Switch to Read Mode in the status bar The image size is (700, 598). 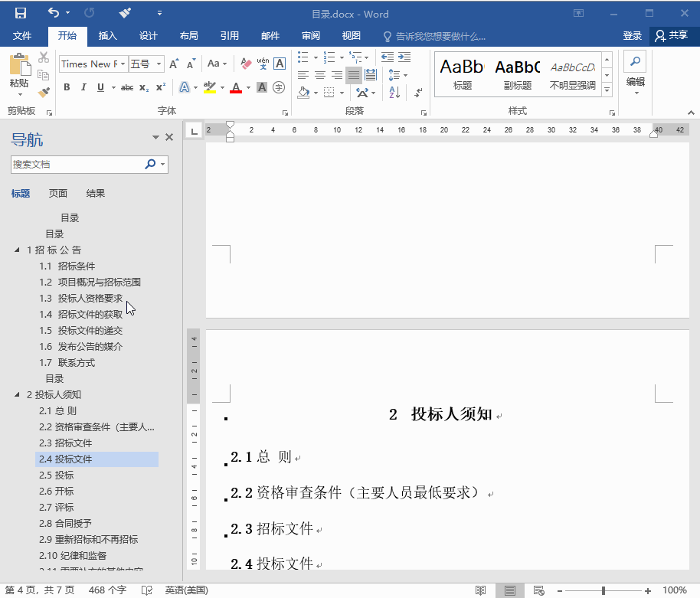click(x=481, y=590)
